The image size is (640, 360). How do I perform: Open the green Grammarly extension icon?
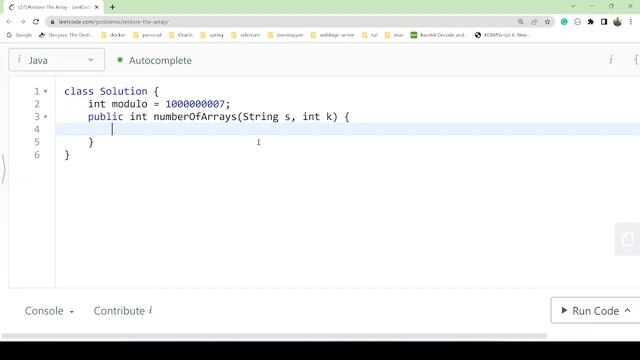click(564, 22)
